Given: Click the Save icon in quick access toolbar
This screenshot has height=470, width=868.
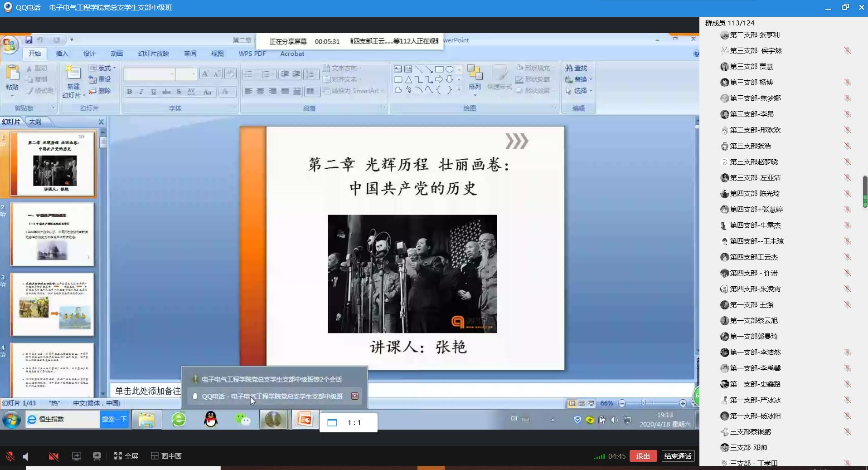Looking at the screenshot, I should pos(29,40).
